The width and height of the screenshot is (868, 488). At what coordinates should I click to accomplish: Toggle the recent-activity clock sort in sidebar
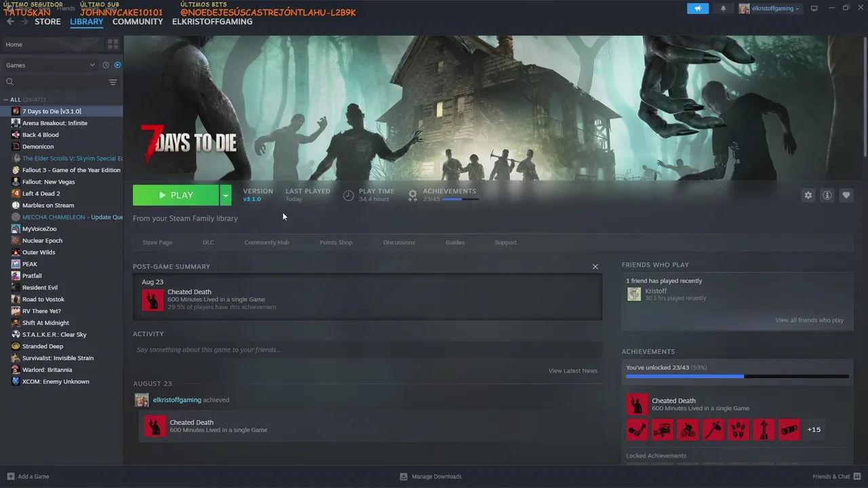(106, 65)
